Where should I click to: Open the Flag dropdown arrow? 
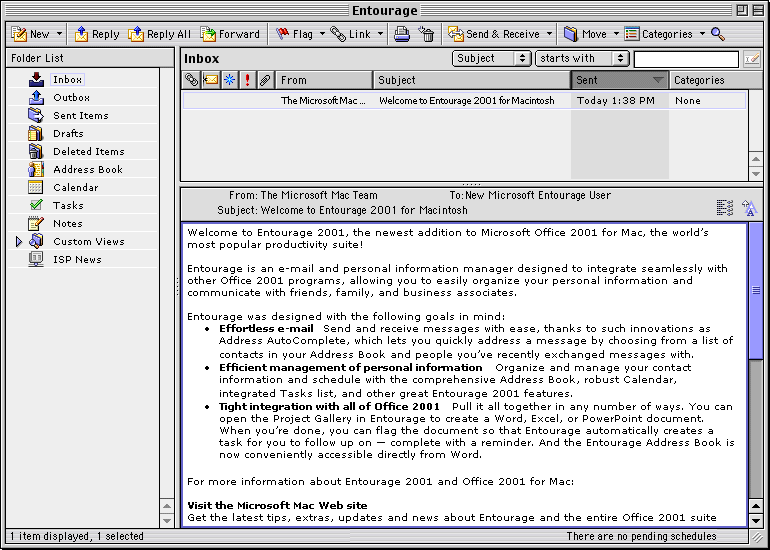click(x=322, y=34)
